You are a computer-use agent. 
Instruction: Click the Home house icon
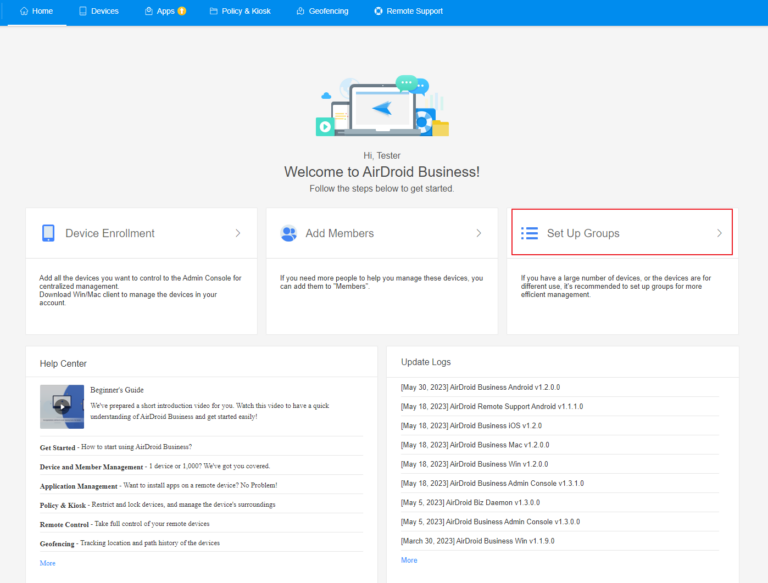(x=24, y=11)
